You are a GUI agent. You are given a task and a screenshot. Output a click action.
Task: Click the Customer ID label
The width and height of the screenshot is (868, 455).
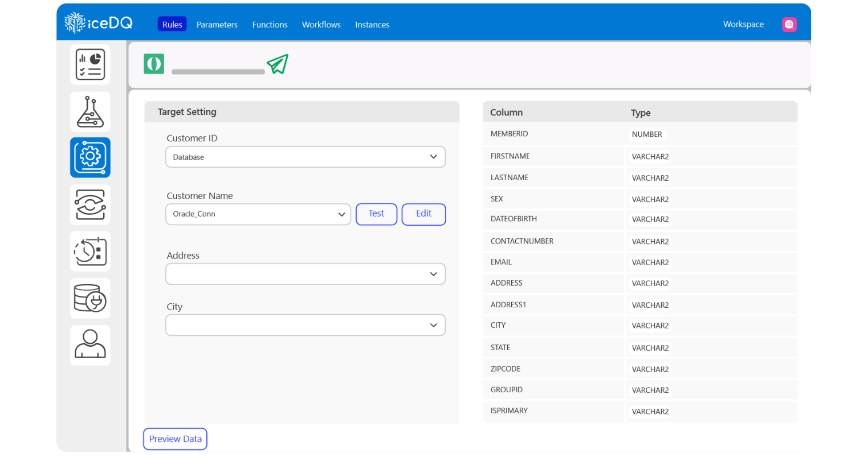tap(192, 138)
